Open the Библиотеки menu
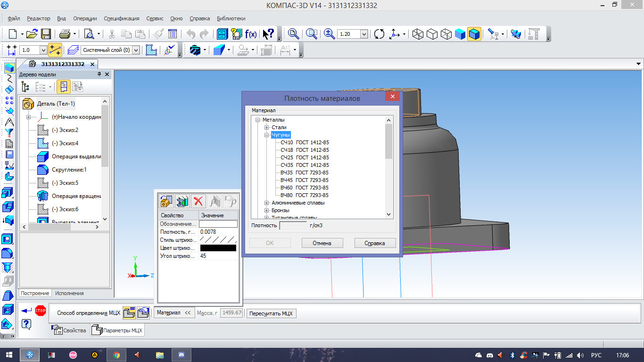The height and width of the screenshot is (362, 644). (231, 18)
